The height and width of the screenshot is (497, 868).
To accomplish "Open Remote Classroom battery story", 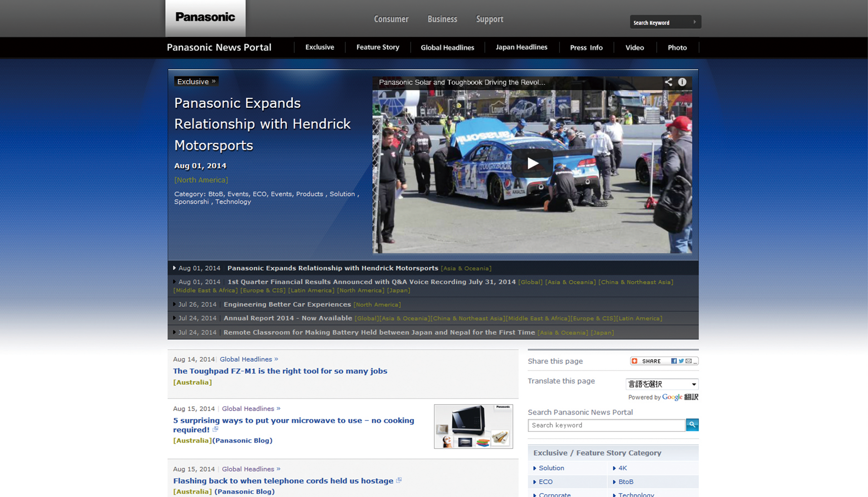I will [x=379, y=332].
